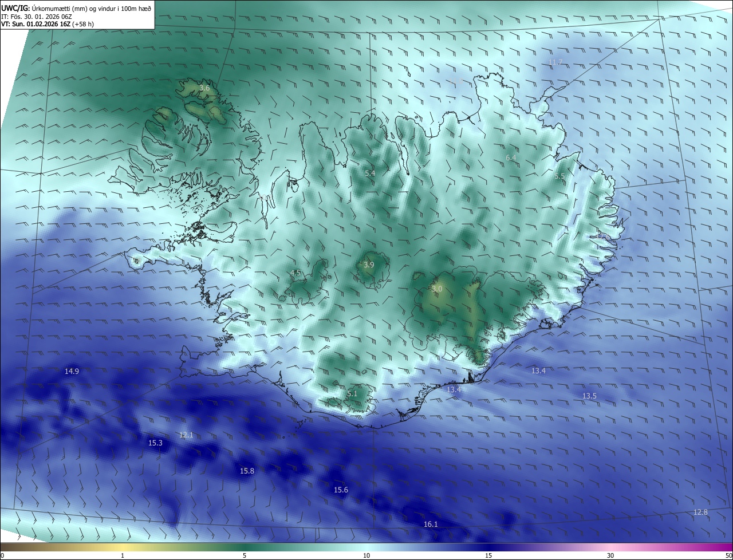Image resolution: width=733 pixels, height=560 pixels.
Task: Click the 10 tick on the color scale
Action: pyautogui.click(x=366, y=555)
